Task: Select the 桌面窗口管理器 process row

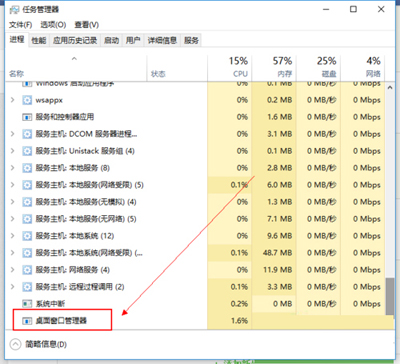Action: pyautogui.click(x=200, y=321)
